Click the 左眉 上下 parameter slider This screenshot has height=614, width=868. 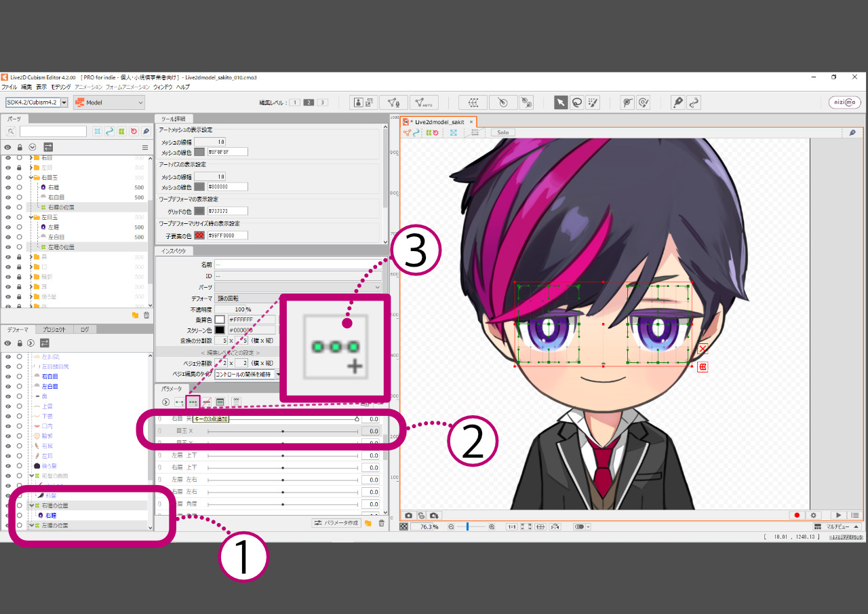point(282,456)
